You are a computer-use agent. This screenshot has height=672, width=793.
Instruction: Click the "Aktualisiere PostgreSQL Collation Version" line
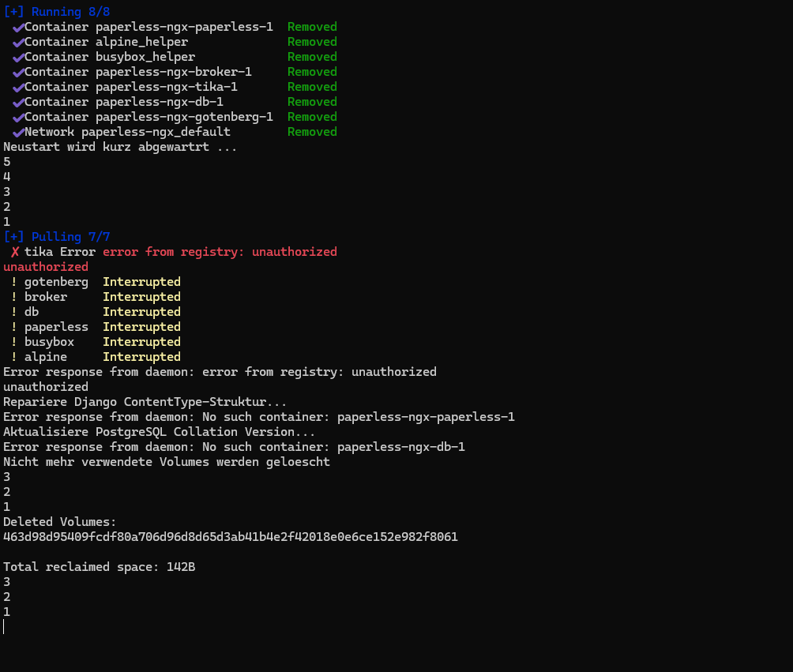159,432
